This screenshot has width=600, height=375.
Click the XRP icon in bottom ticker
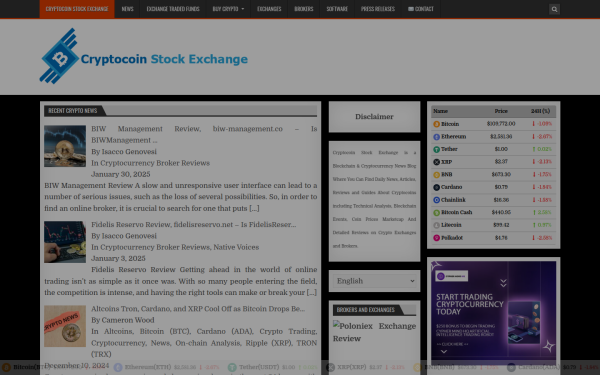330,367
